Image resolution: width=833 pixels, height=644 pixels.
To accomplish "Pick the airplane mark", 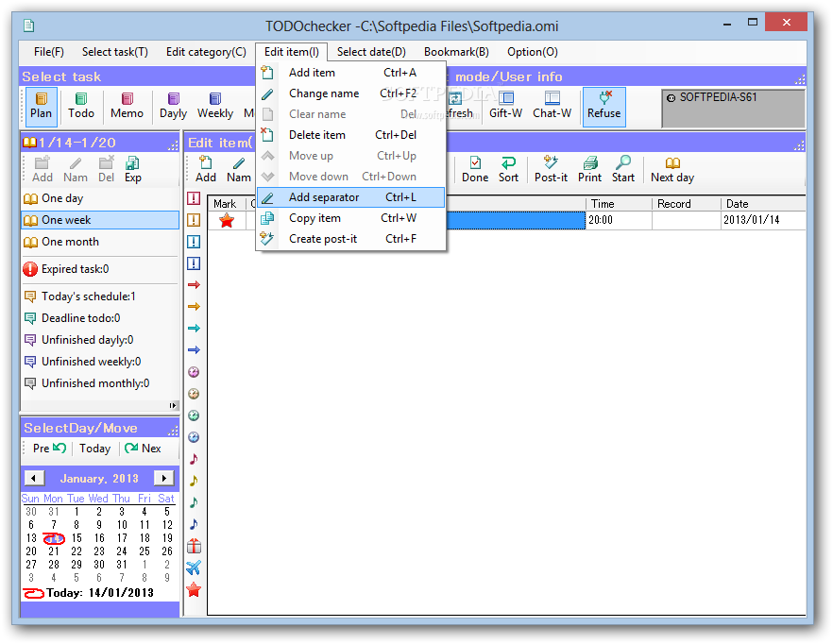I will point(194,568).
